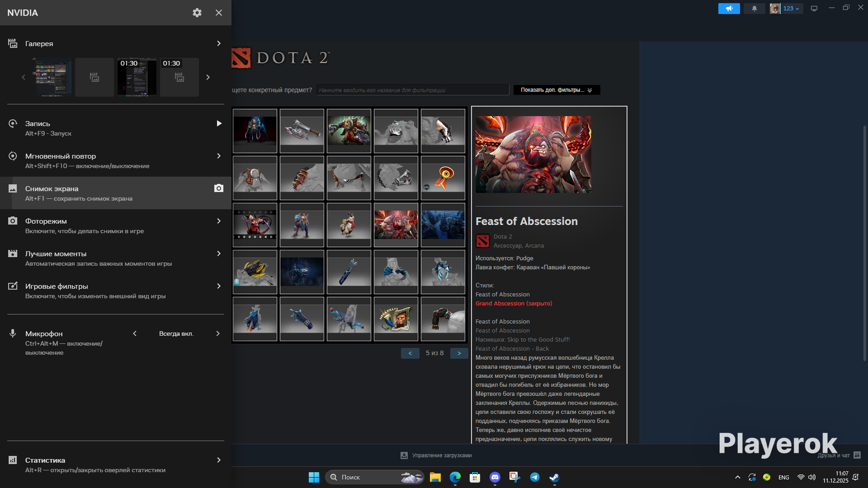Screen dimensions: 868x488
Task: Expand the Галерея section chevron
Action: click(x=219, y=43)
